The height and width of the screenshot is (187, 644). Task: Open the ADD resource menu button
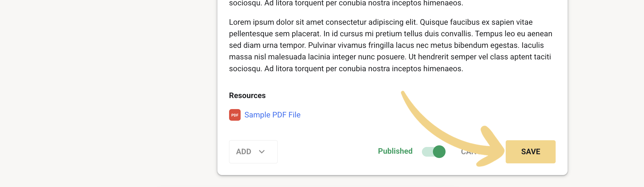[x=253, y=152]
